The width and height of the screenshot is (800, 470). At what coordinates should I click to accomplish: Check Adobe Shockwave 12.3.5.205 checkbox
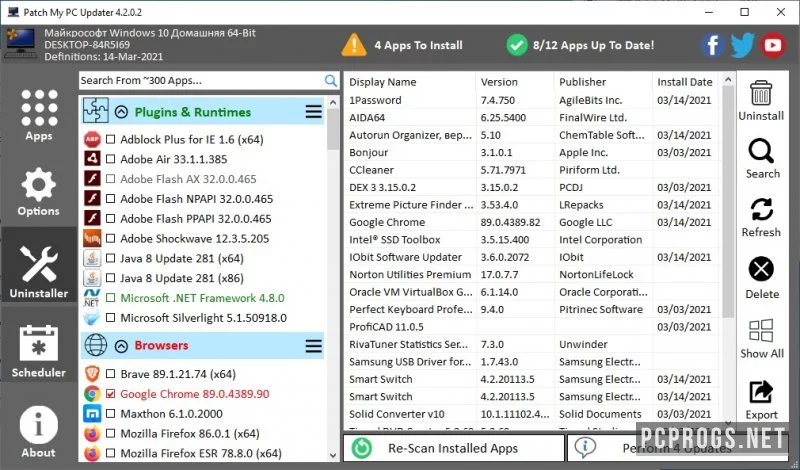(x=110, y=238)
